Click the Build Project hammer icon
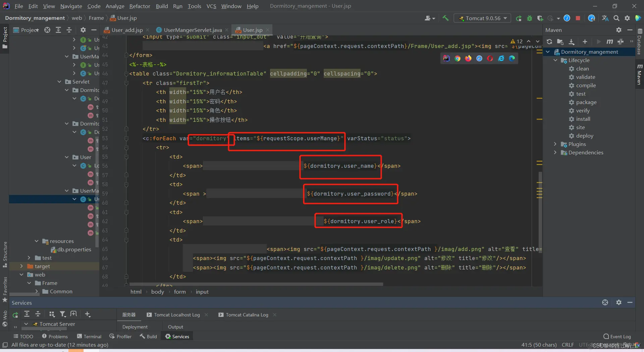The height and width of the screenshot is (352, 644). click(x=445, y=18)
